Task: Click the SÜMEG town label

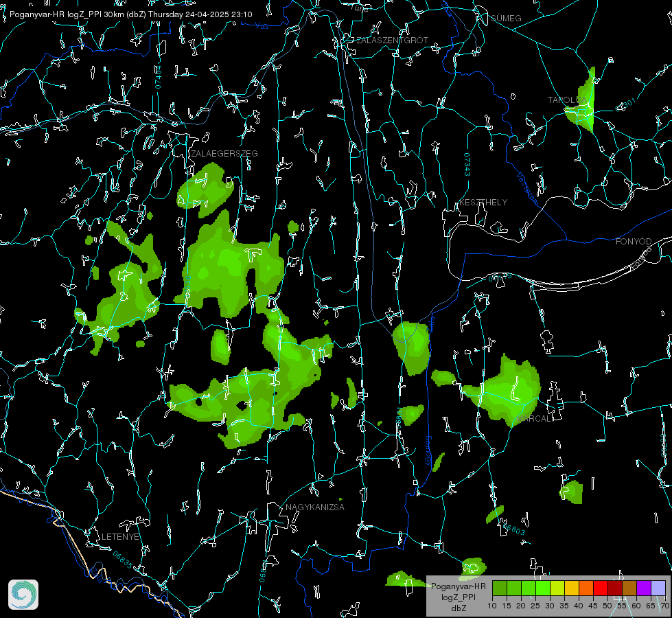Action: [506, 18]
